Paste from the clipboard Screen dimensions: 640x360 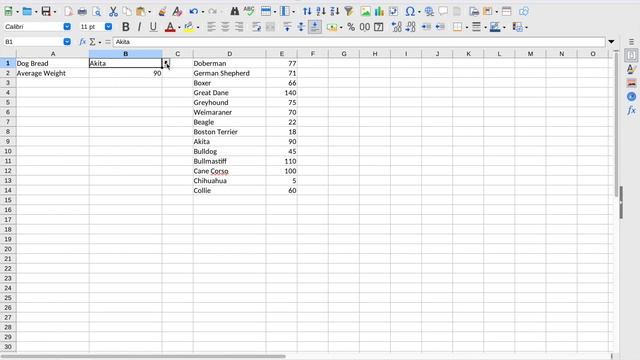coord(140,11)
